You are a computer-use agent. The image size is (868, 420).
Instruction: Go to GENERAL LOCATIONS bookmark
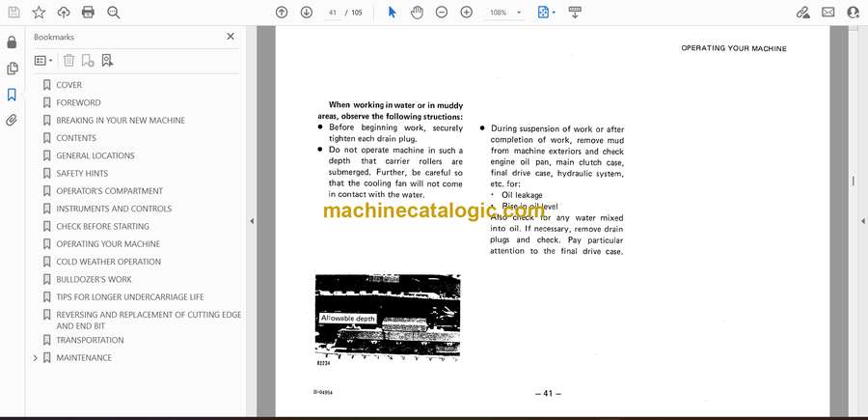point(95,155)
